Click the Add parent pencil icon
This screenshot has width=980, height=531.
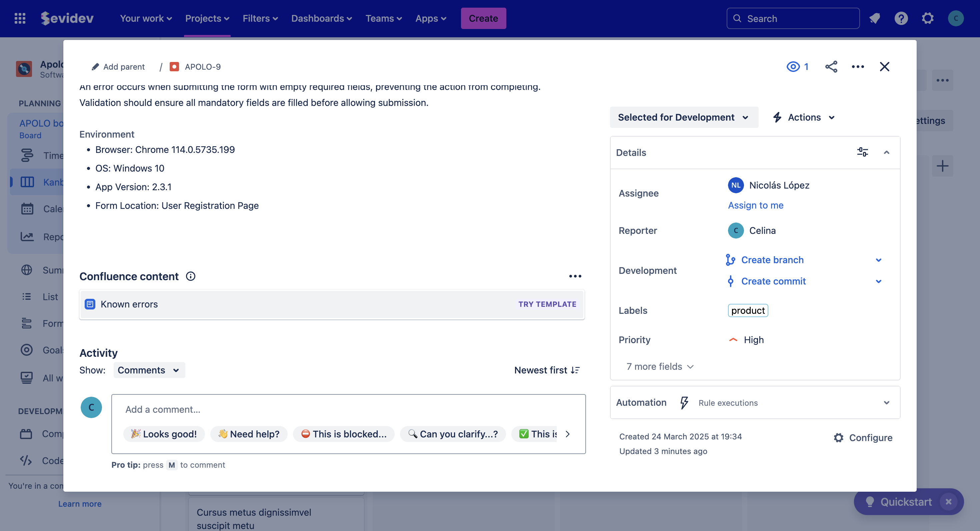coord(95,67)
